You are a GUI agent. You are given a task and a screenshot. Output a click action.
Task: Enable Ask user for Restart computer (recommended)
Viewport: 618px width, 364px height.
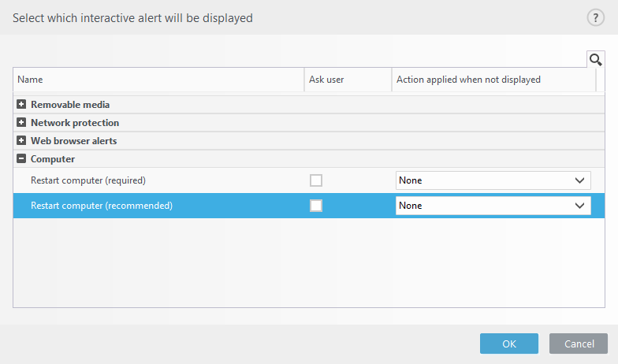(x=316, y=206)
